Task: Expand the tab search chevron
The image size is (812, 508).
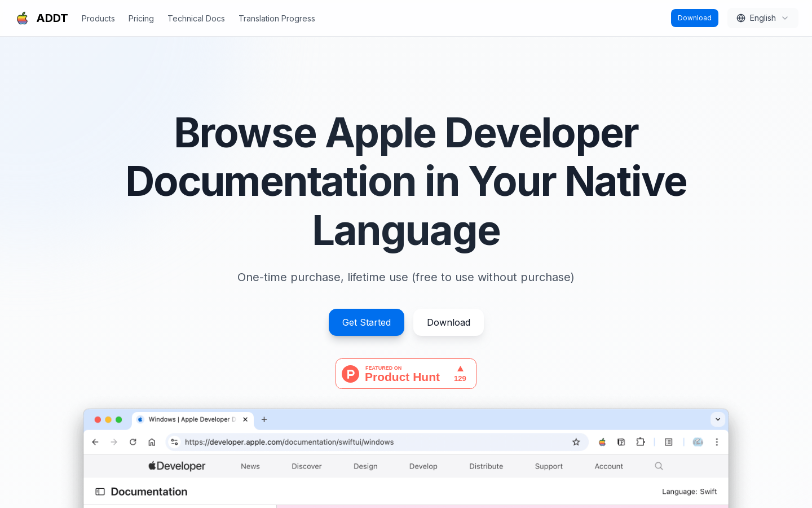Action: (x=718, y=419)
